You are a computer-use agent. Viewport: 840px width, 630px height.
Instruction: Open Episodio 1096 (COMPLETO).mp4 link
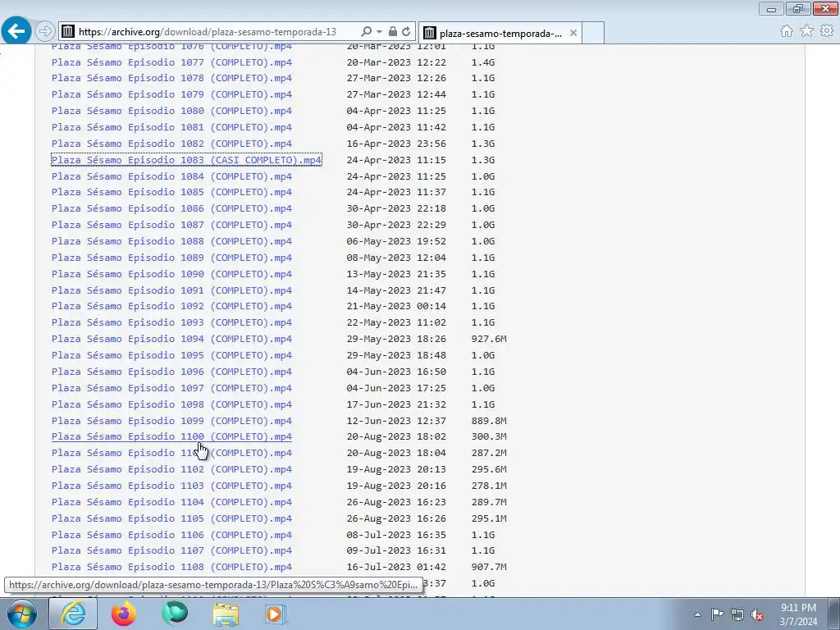[x=171, y=372]
